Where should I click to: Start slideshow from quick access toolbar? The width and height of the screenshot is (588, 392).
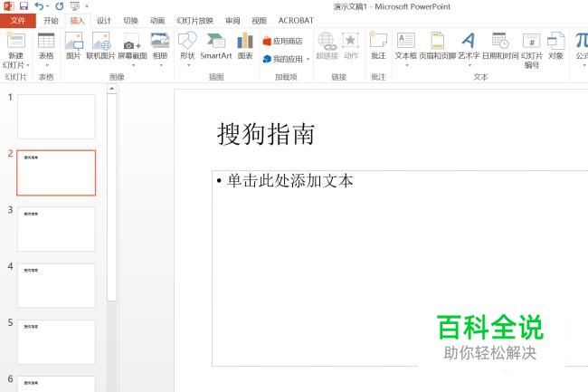tap(75, 6)
